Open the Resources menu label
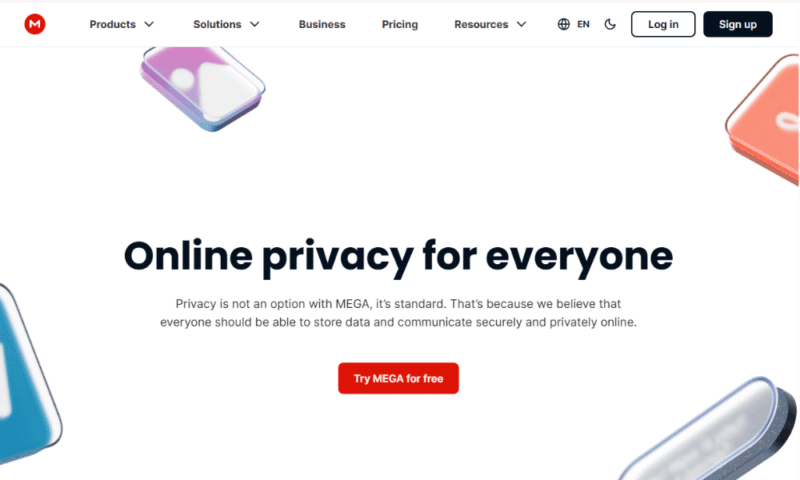 point(481,24)
